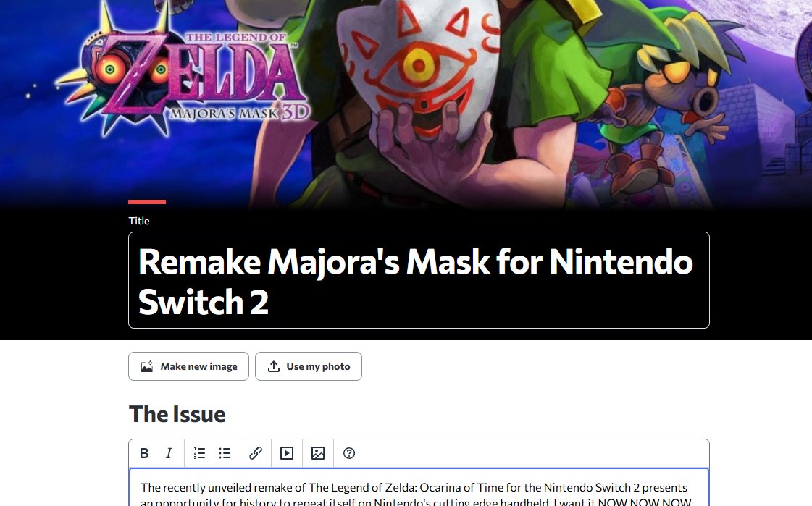This screenshot has width=812, height=506.
Task: Edit the petition Title field
Action: pos(419,280)
